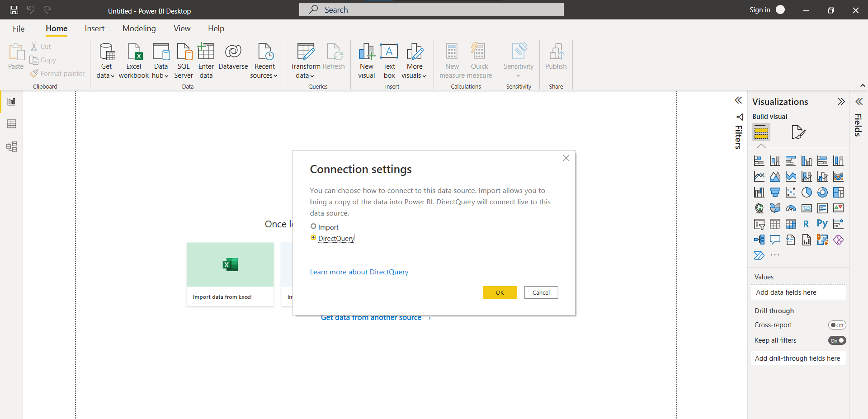
Task: Expand the Filters pane
Action: [738, 100]
